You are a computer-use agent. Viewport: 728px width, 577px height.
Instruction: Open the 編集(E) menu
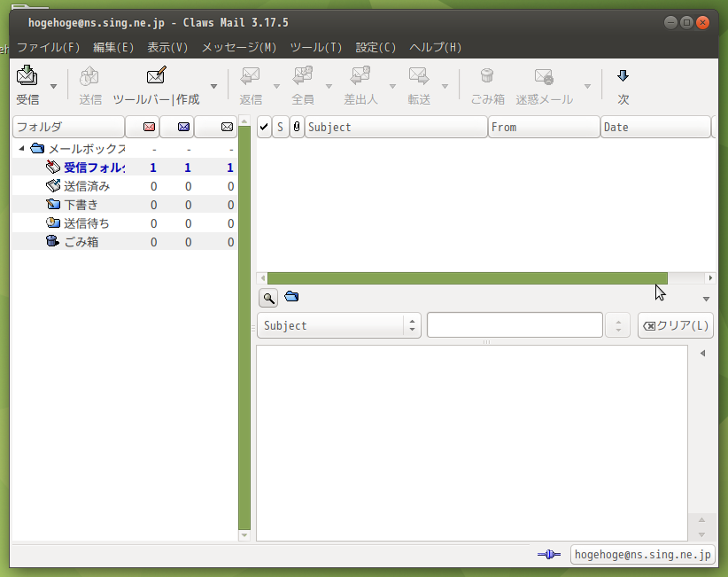[x=113, y=47]
